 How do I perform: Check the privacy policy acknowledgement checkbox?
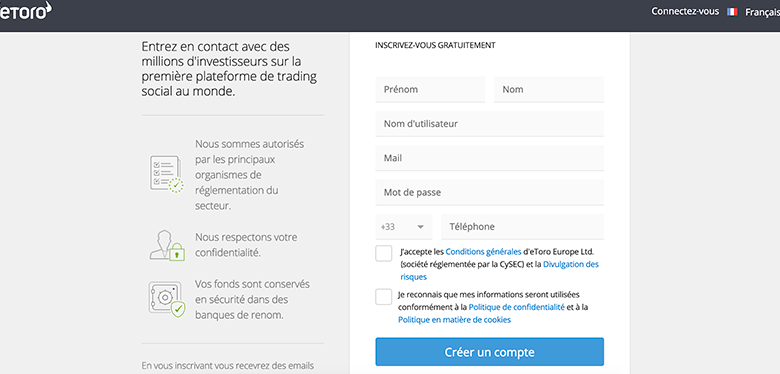[384, 297]
